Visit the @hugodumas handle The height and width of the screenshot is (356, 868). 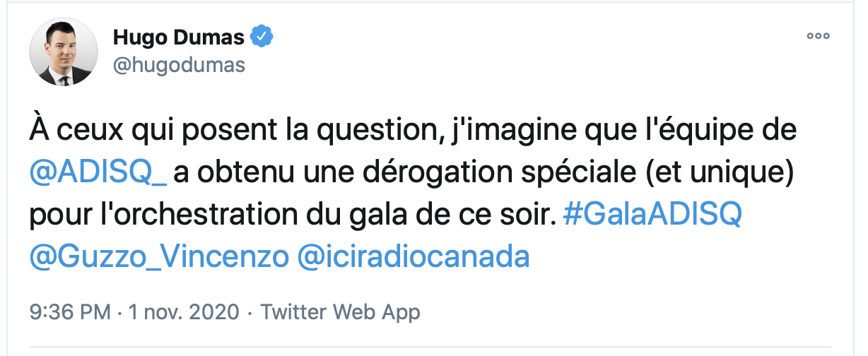coord(179,65)
